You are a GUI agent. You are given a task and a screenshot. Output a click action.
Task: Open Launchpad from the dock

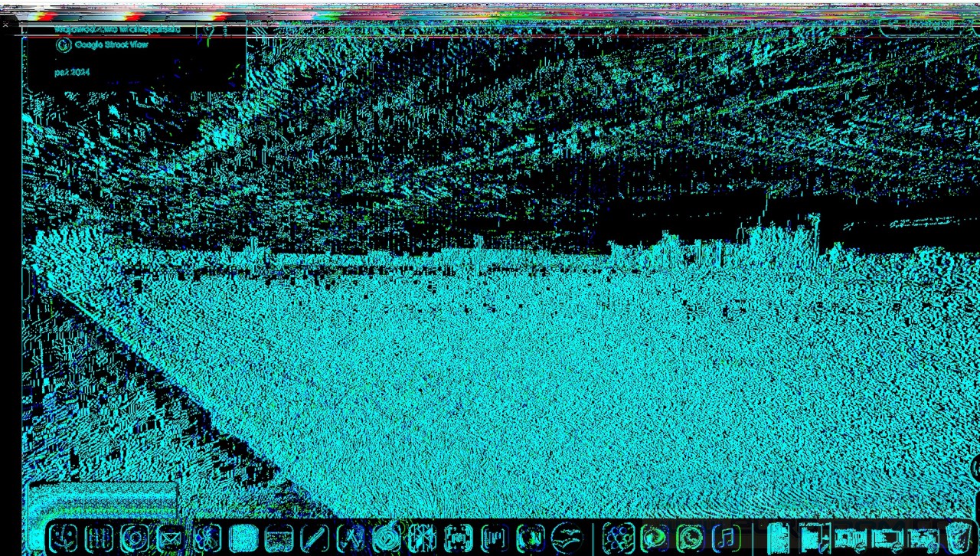(99, 538)
